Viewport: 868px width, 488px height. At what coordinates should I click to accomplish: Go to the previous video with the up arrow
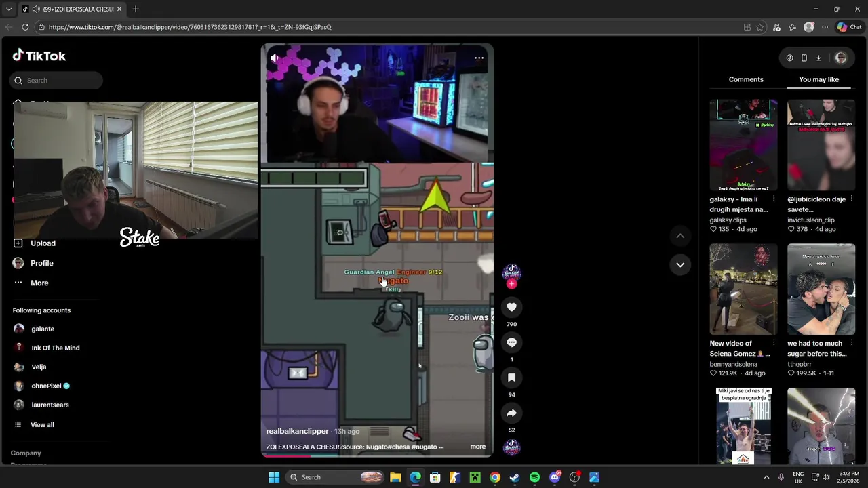pyautogui.click(x=680, y=235)
